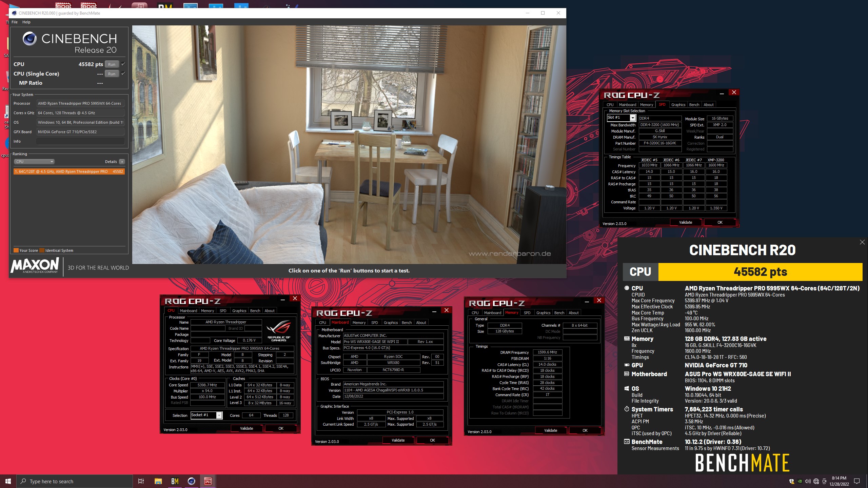Select Mainboard tab in CPU-Z processor window
This screenshot has height=488, width=868.
coord(188,311)
